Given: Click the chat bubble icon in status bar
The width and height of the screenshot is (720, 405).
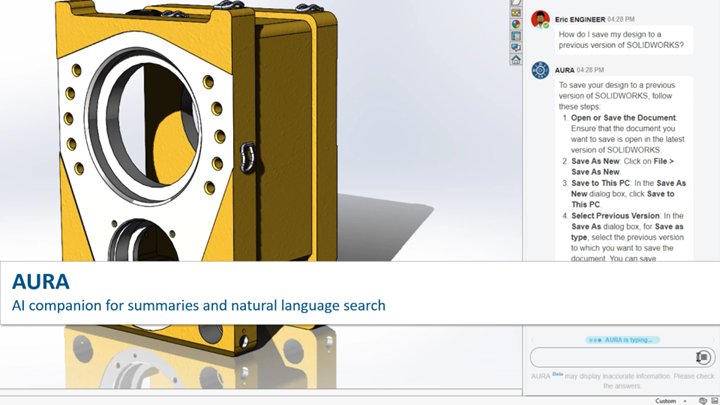Looking at the screenshot, I should coord(703,401).
